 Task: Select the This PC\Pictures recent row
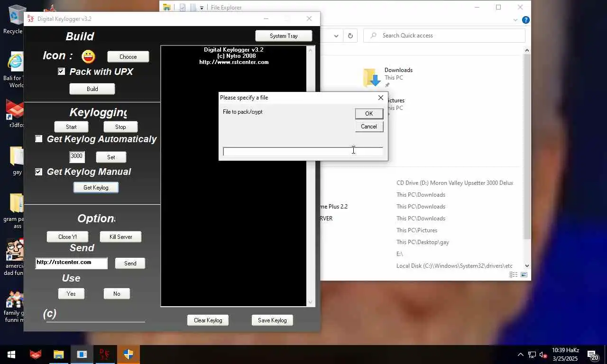(x=417, y=230)
